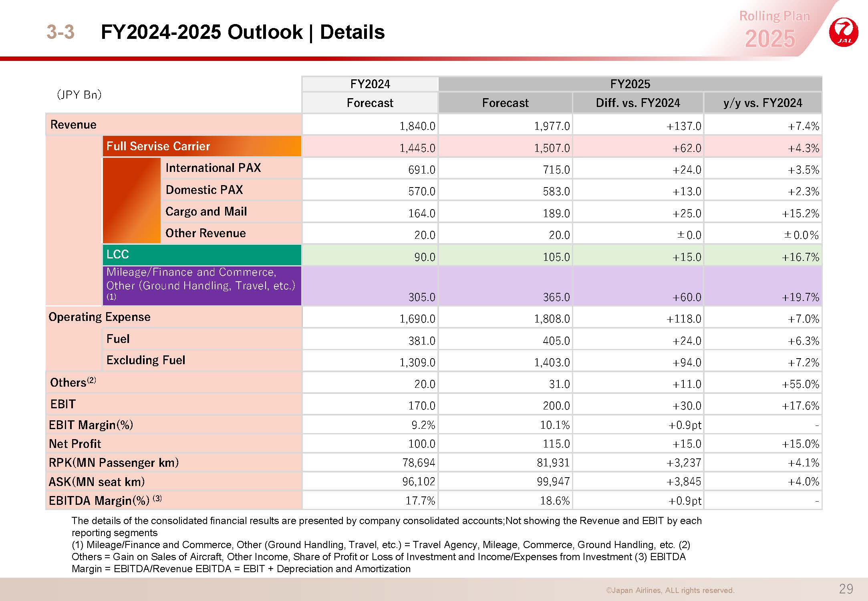
Task: Select the Full Servise Carrier row label
Action: [x=158, y=146]
